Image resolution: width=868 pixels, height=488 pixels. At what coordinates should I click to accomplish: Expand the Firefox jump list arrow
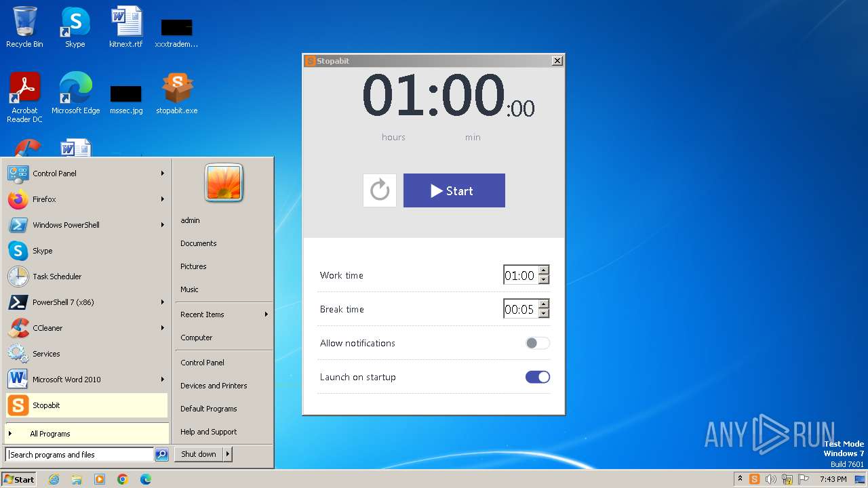click(163, 199)
